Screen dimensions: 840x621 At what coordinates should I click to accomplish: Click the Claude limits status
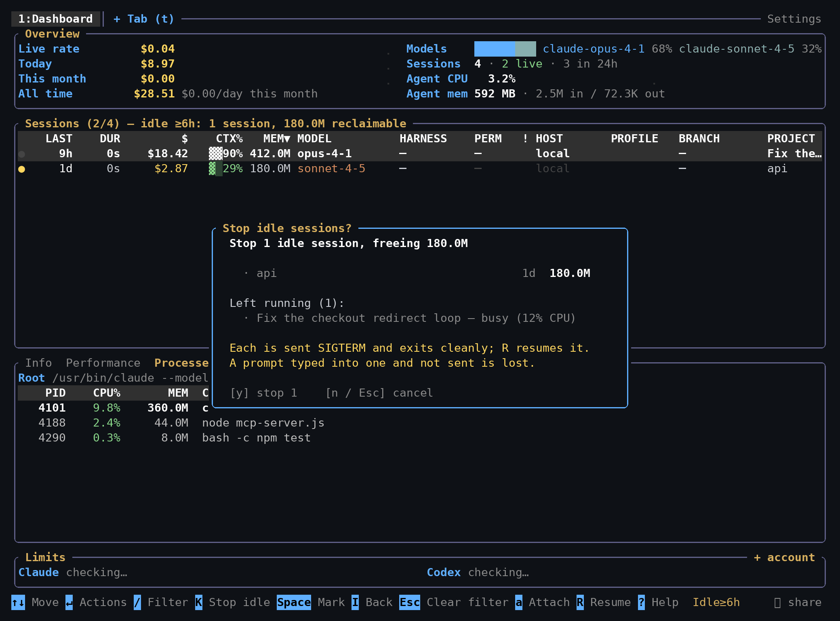coord(73,572)
